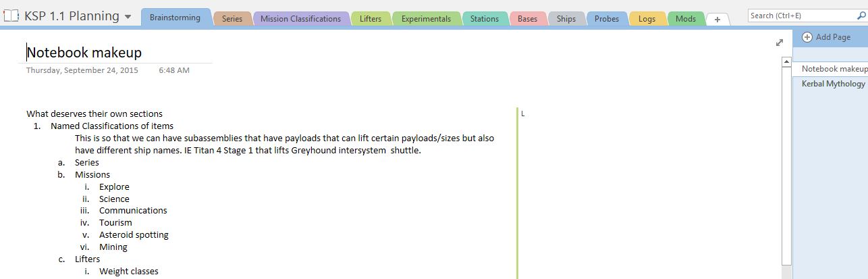Image resolution: width=868 pixels, height=279 pixels.
Task: Select the Notebook makeup page in the page list
Action: [x=834, y=69]
